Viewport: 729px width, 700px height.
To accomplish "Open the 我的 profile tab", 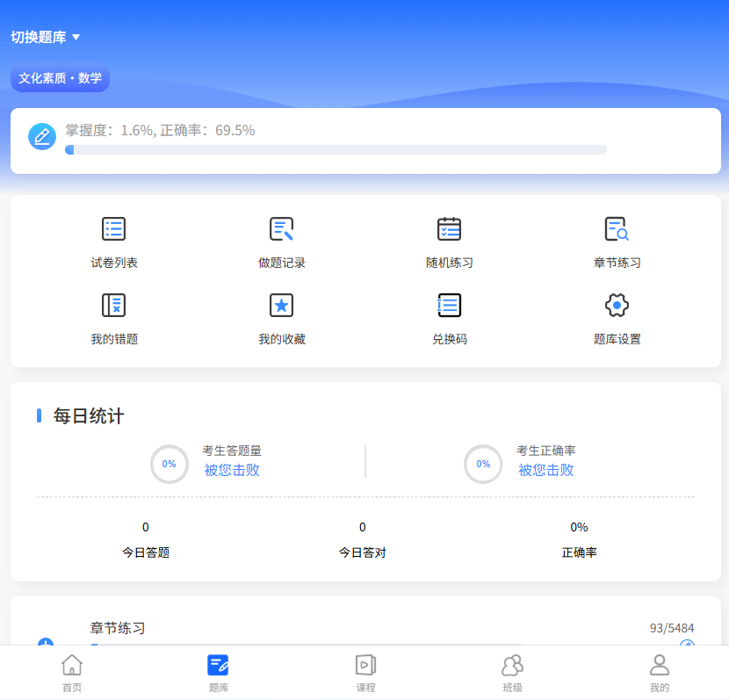I will (659, 673).
